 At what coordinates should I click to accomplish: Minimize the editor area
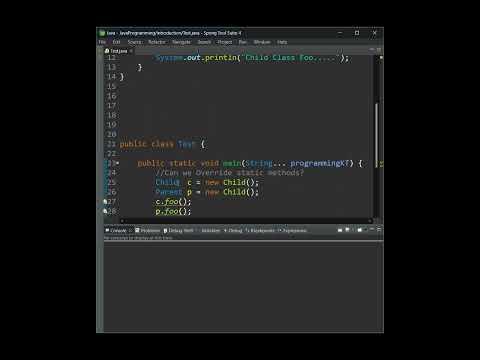372,50
